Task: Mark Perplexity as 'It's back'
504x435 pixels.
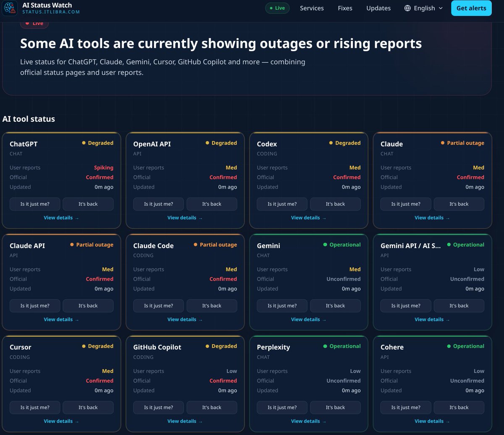Action: (335, 407)
